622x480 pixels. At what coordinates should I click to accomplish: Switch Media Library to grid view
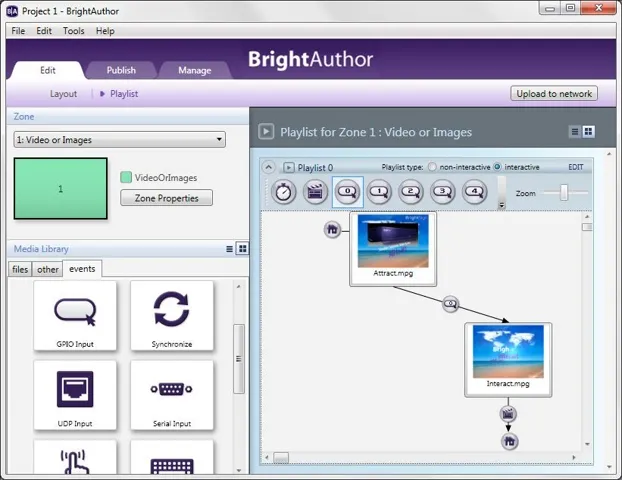[242, 249]
